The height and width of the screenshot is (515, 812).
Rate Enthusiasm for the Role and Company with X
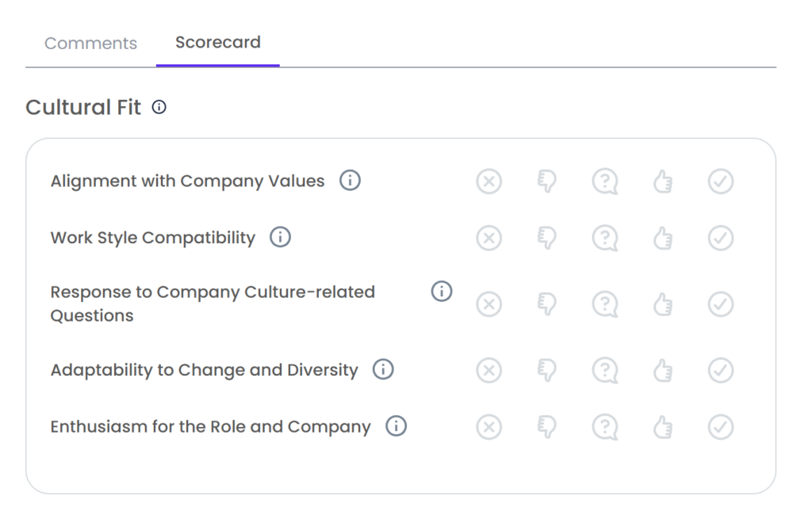tap(488, 427)
